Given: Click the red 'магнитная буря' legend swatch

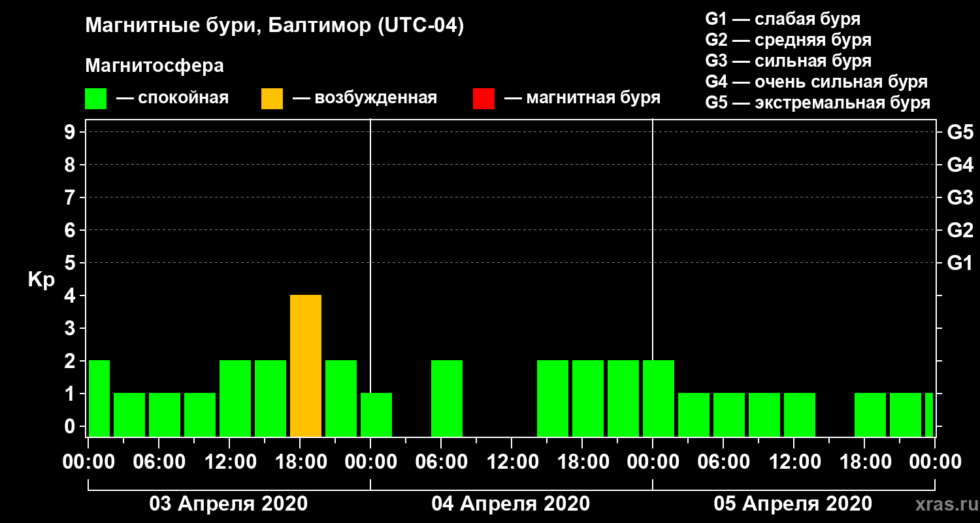Looking at the screenshot, I should click(483, 98).
